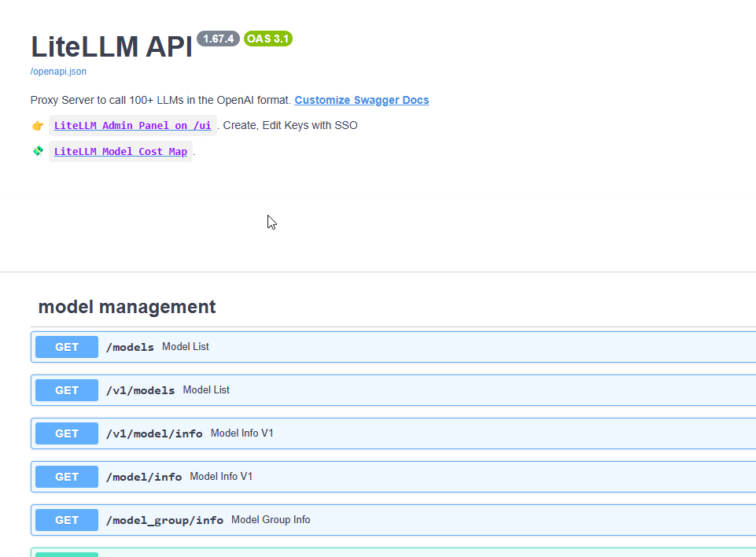Collapse the model management section
756x557 pixels.
tap(127, 307)
